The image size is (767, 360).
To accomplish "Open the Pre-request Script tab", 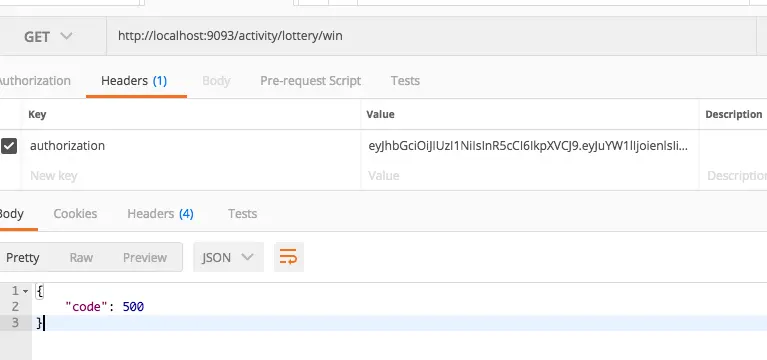I will (x=310, y=81).
